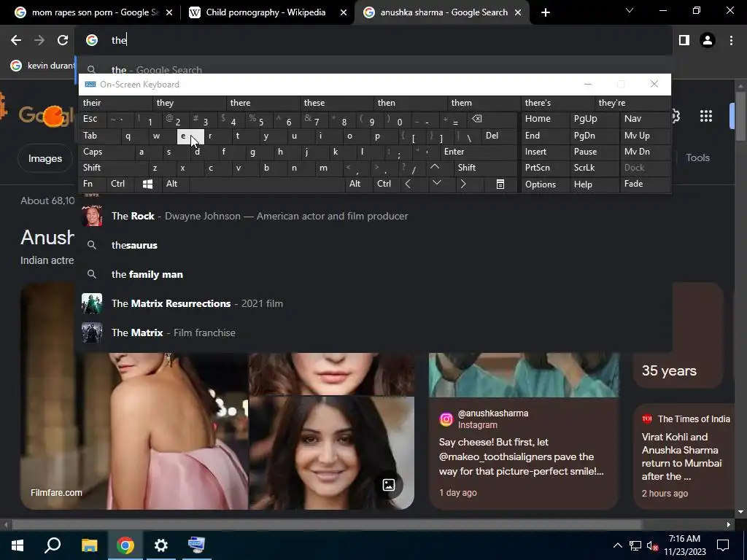The width and height of the screenshot is (747, 560).
Task: Select The Rock Dwayne Johnson suggestion
Action: pos(375,216)
